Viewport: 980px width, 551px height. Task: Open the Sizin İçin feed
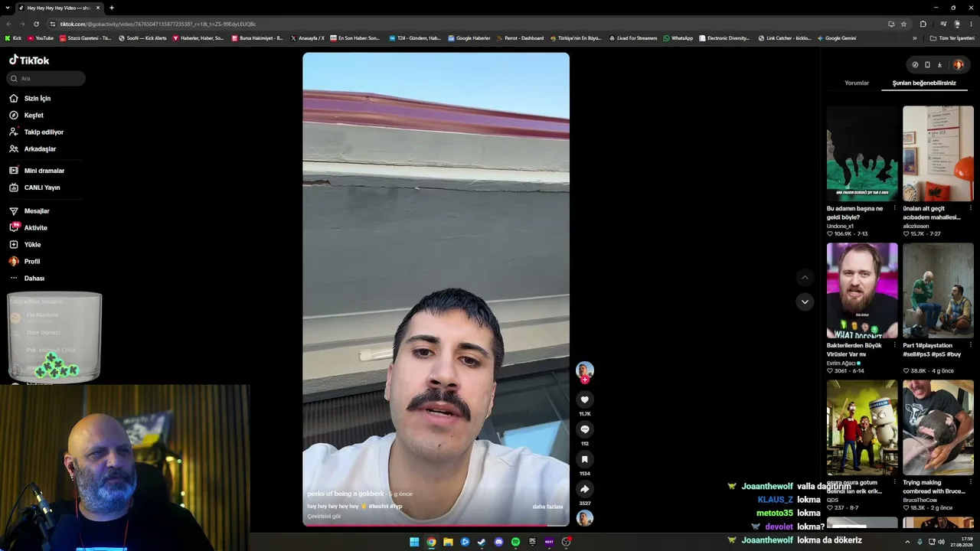pyautogui.click(x=31, y=99)
